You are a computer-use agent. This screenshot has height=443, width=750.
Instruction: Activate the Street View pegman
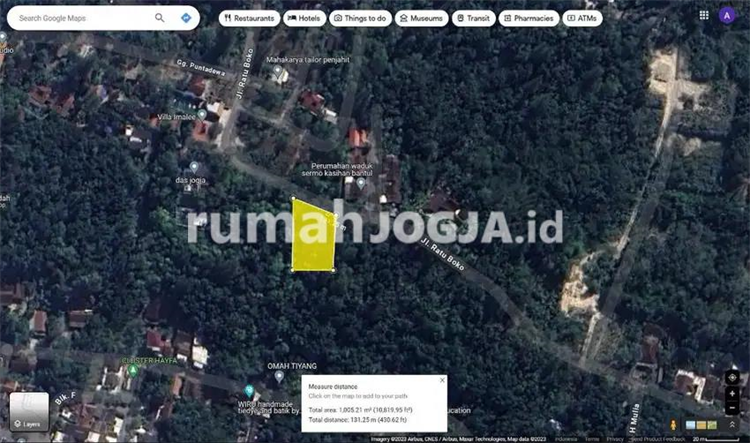pyautogui.click(x=673, y=424)
